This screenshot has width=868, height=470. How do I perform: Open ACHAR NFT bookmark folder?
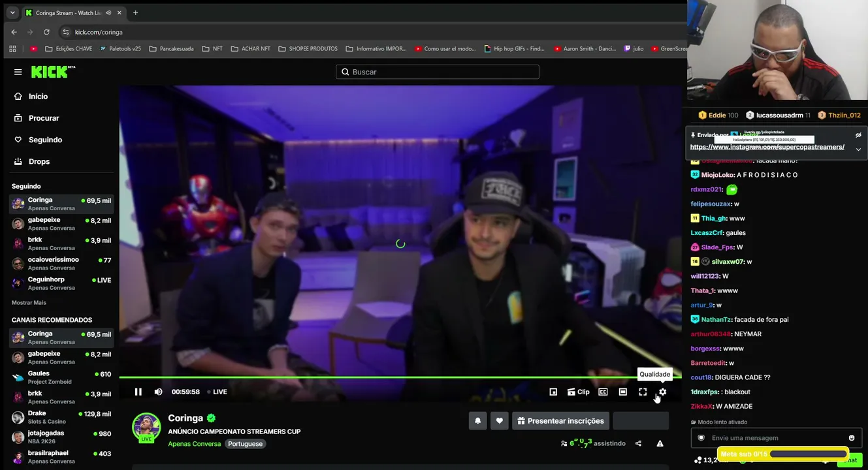251,48
